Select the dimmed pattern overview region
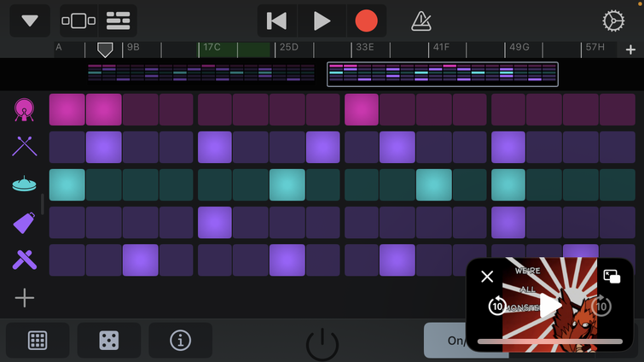644x362 pixels. click(201, 73)
